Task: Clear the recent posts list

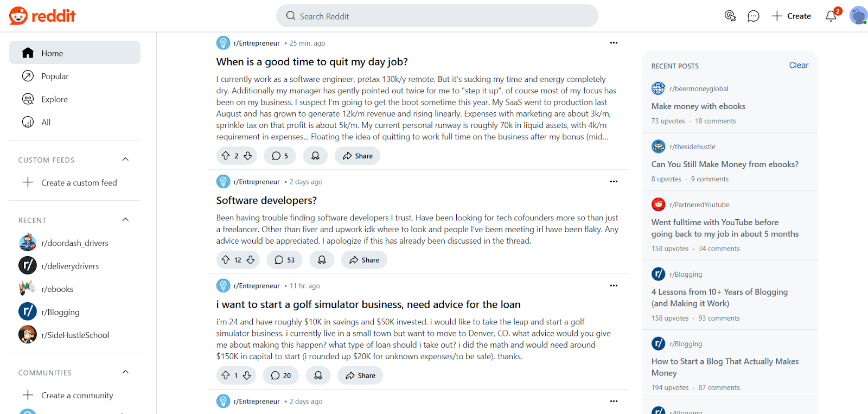Action: [798, 65]
